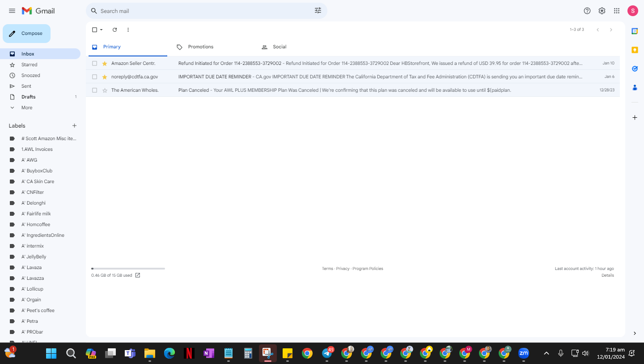Open Zoom from the taskbar

pyautogui.click(x=523, y=353)
